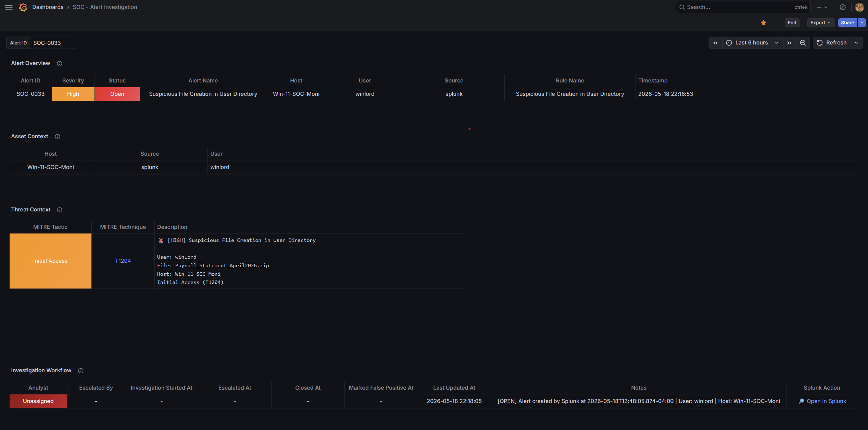This screenshot has height=430, width=868.
Task: Open the help question mark icon
Action: 843,7
